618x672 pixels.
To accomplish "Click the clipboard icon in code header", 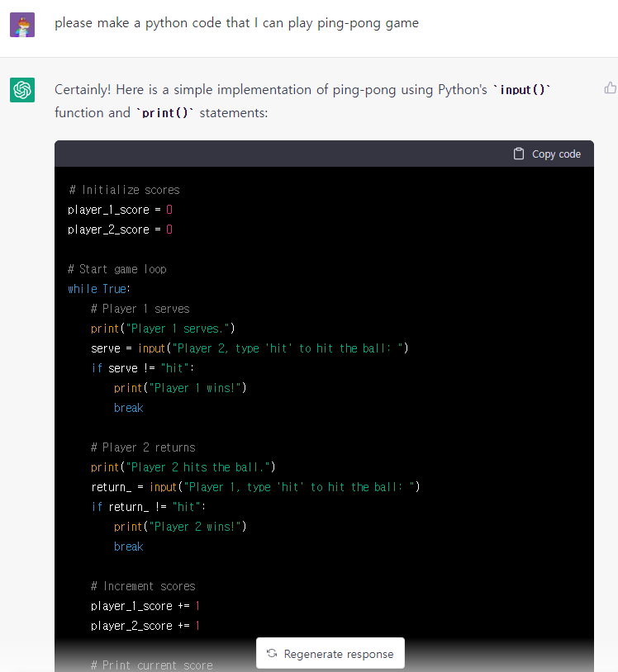I will point(519,154).
